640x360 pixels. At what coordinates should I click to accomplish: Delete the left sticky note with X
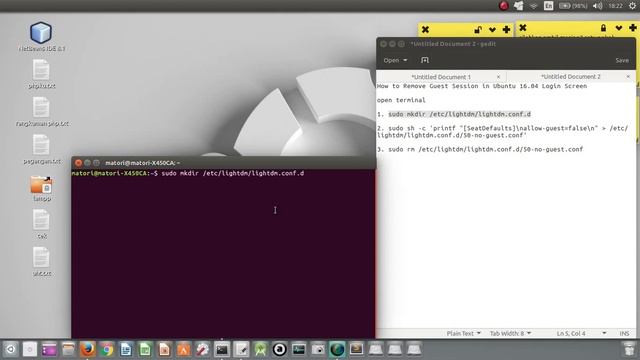coord(425,29)
